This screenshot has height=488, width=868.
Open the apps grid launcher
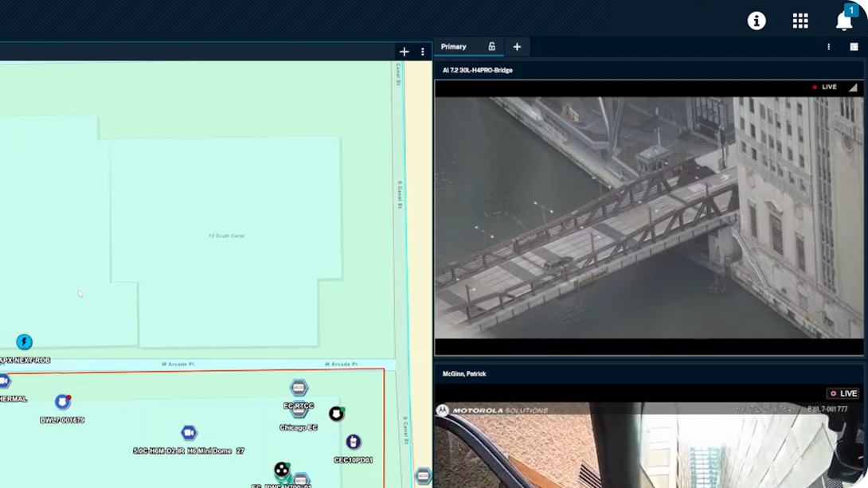800,21
